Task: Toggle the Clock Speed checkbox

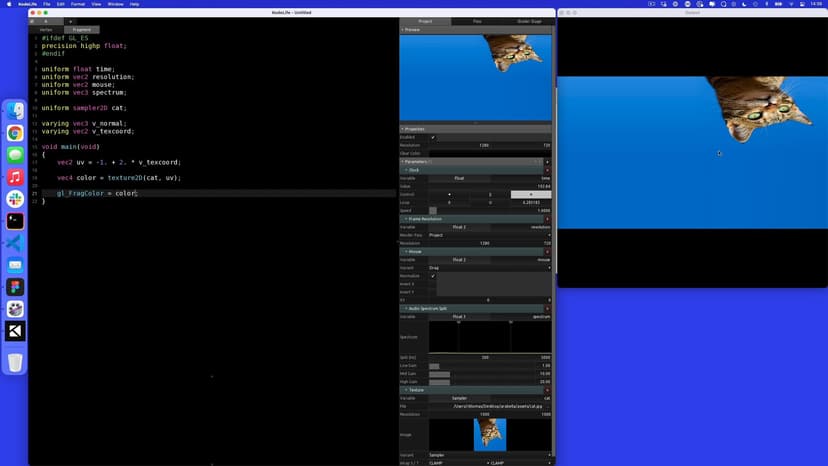Action: coord(433,211)
